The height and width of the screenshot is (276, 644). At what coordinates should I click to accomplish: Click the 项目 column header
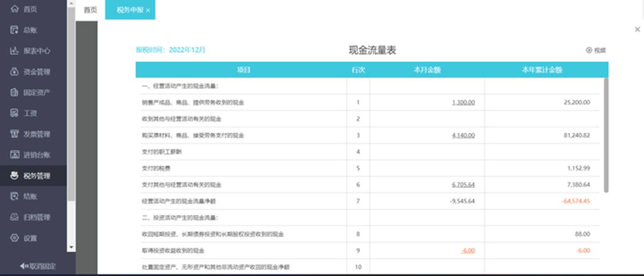pos(243,70)
